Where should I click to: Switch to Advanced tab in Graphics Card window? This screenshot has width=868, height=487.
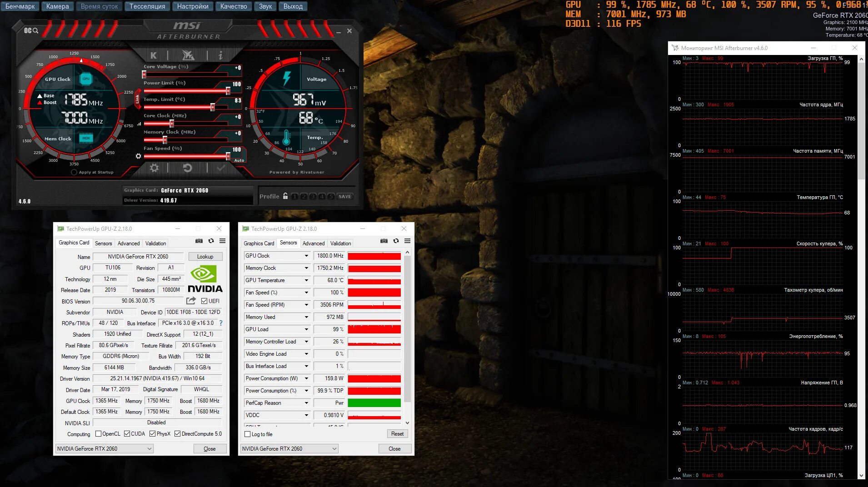point(129,243)
